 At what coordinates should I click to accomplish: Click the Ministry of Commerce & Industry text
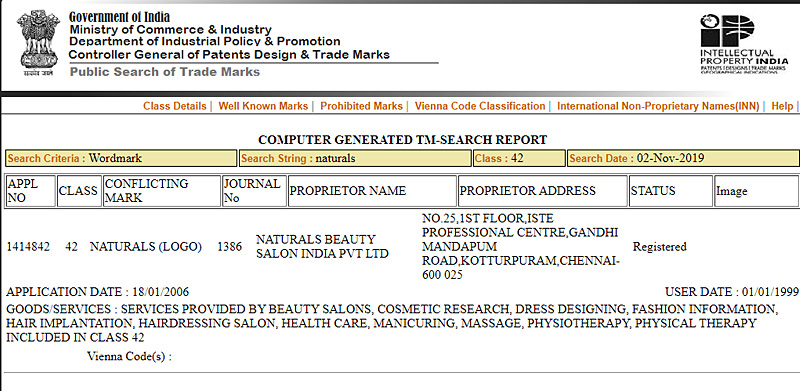[x=170, y=30]
